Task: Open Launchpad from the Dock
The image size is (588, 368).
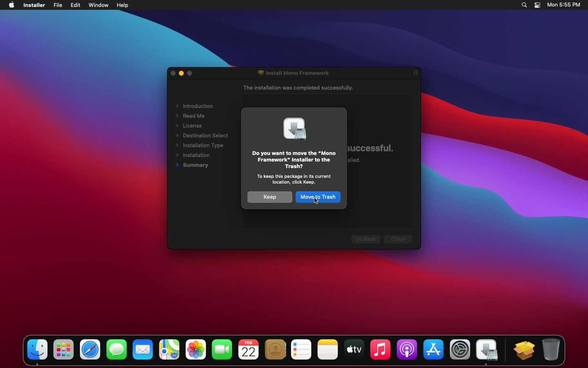Action: point(64,350)
